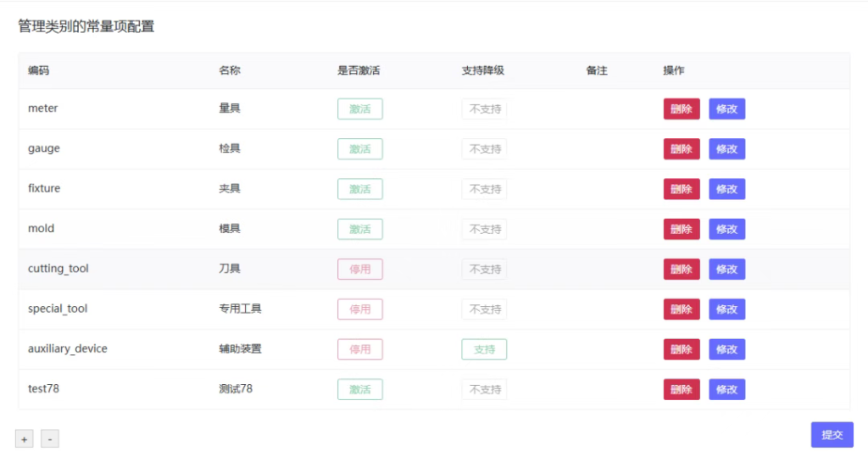Select the test78 code cell
Image resolution: width=868 pixels, height=462 pixels.
43,389
